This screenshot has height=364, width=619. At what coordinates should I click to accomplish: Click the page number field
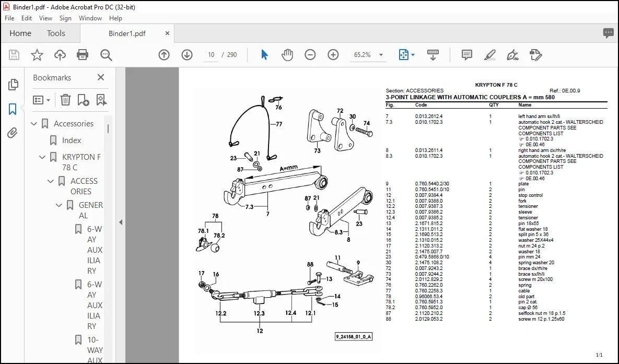[211, 55]
